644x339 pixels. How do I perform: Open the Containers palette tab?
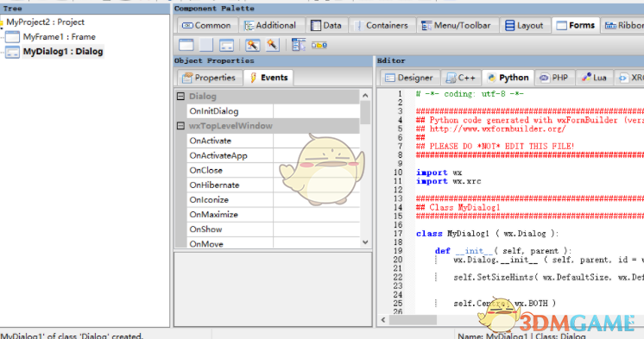pyautogui.click(x=382, y=25)
